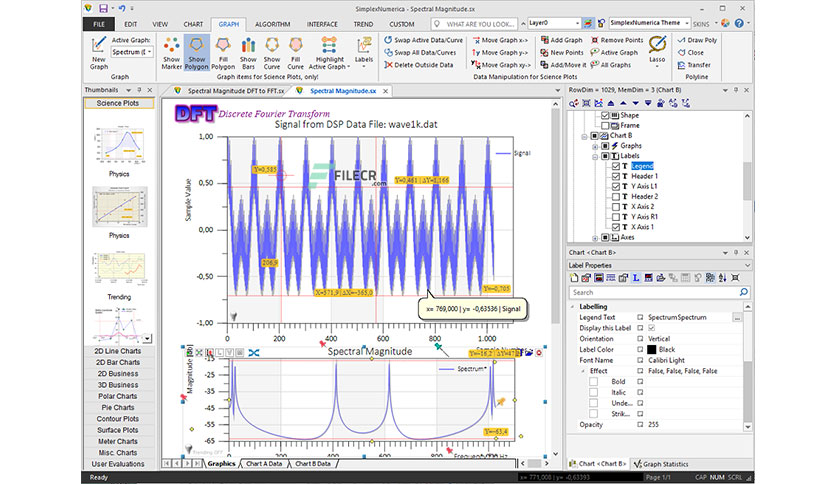
Task: Uncheck the Y Axis L1 checkbox
Action: click(616, 186)
